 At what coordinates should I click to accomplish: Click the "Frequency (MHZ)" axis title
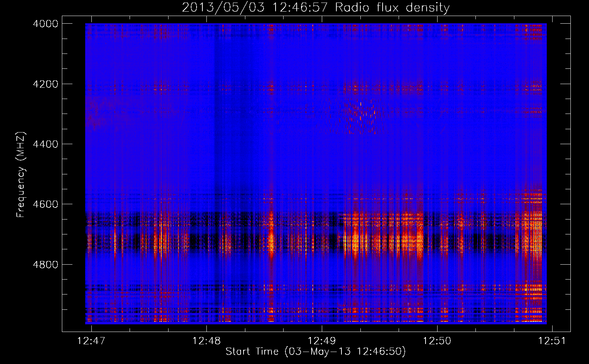click(x=21, y=175)
